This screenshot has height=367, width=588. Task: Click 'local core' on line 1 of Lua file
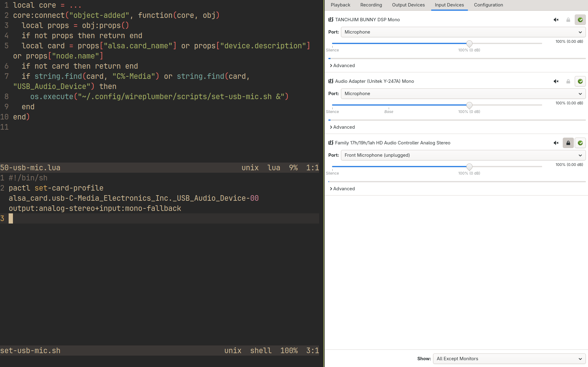point(34,5)
